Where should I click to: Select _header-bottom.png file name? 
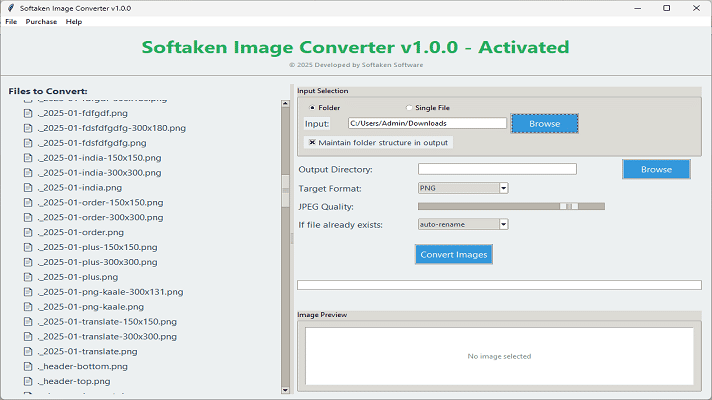point(83,366)
